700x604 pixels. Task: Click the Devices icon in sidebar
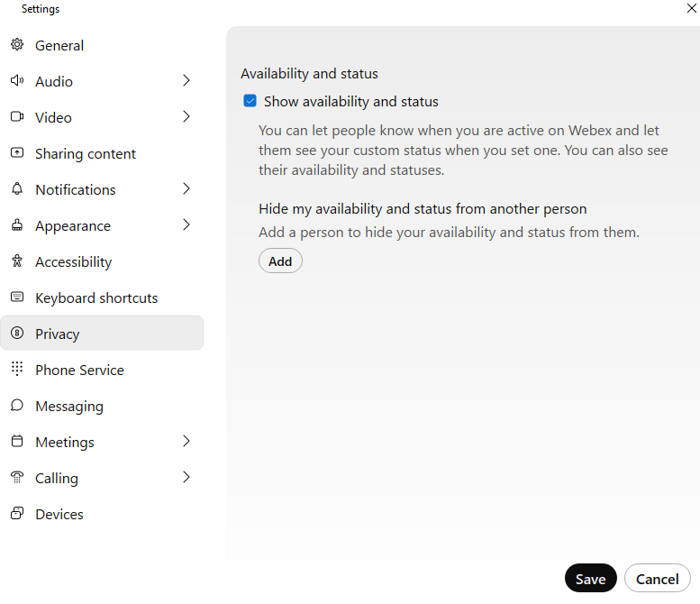pyautogui.click(x=16, y=514)
